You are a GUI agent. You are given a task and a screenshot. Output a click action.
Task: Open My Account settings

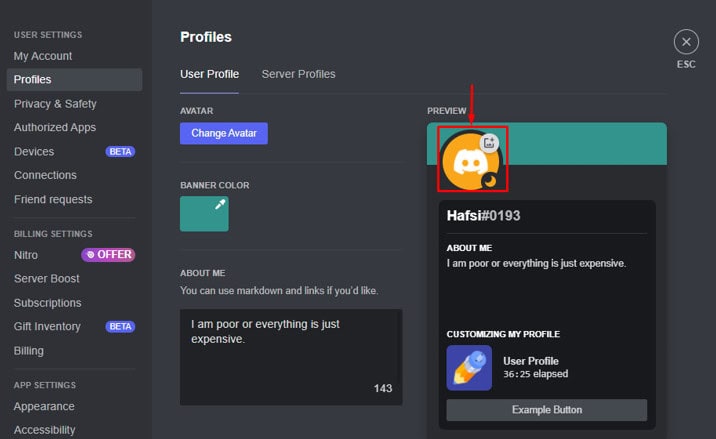coord(43,56)
